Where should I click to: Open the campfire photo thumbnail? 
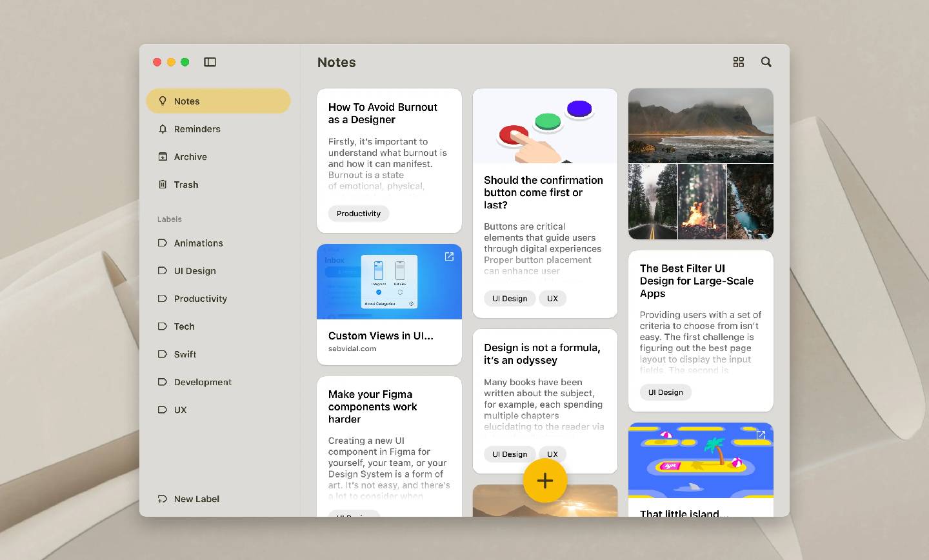[702, 201]
